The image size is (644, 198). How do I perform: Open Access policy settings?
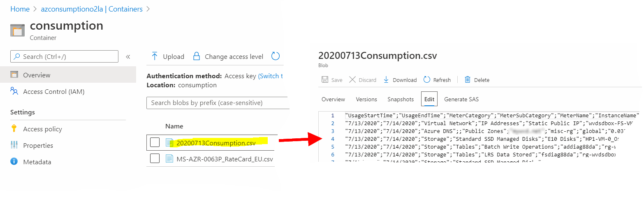42,129
